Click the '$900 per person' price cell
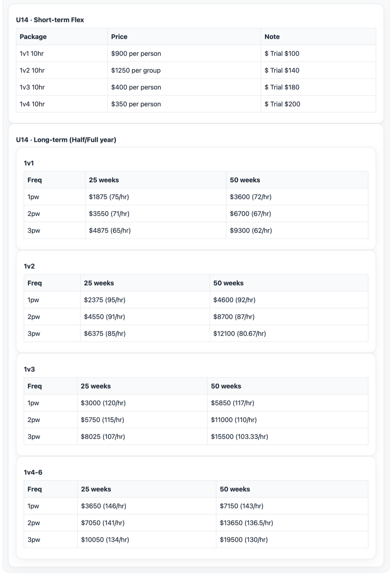This screenshot has width=392, height=575. pos(184,53)
